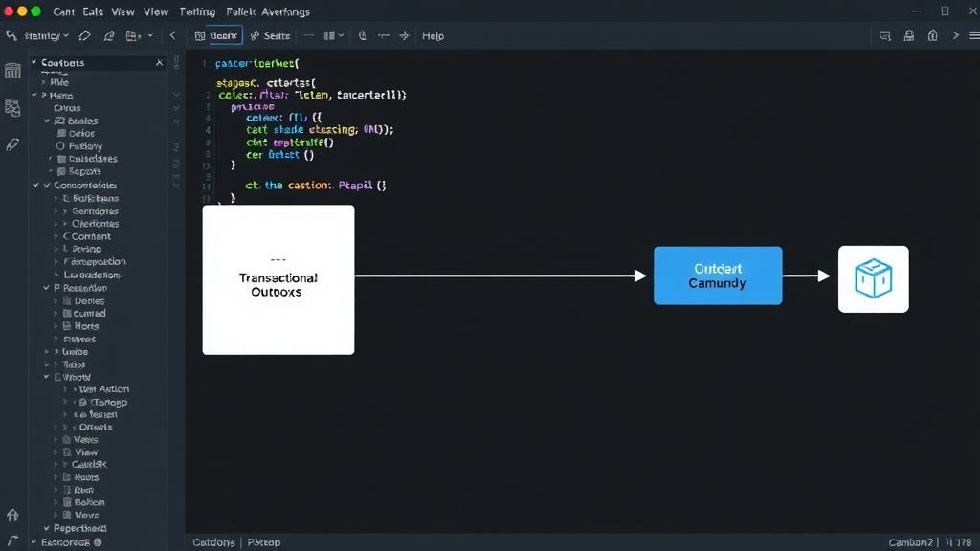Image resolution: width=980 pixels, height=551 pixels.
Task: Click the lock icon in the top-right toolbar
Action: (x=932, y=36)
